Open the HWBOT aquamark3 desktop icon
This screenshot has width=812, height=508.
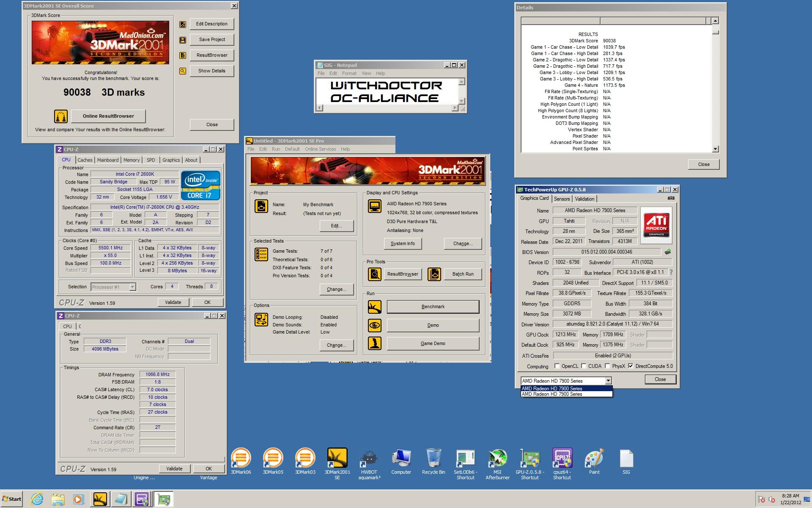[369, 464]
